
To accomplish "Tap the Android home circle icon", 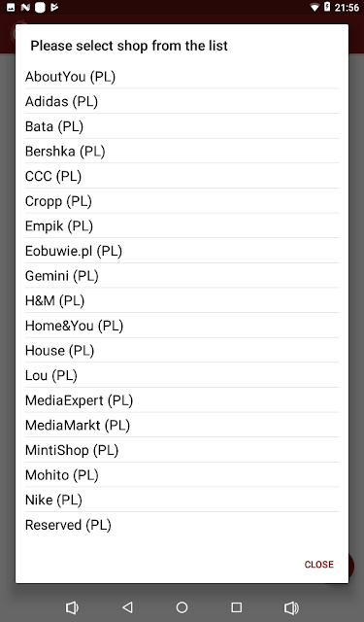I will pos(182,607).
